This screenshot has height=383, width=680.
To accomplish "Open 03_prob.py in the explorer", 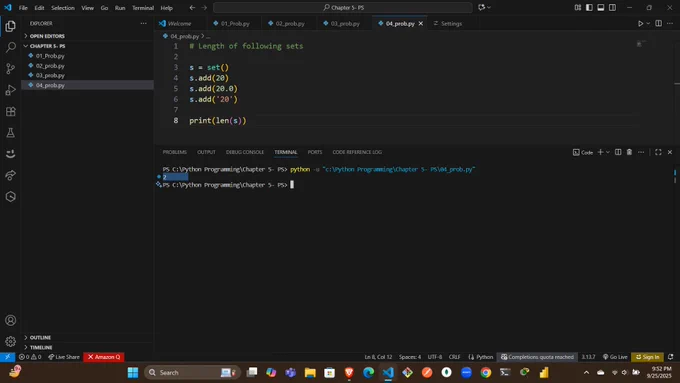I will [x=50, y=75].
